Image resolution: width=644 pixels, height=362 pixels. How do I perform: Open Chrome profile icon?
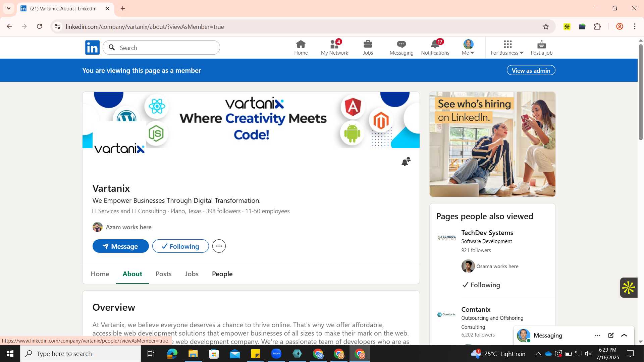(620, 26)
